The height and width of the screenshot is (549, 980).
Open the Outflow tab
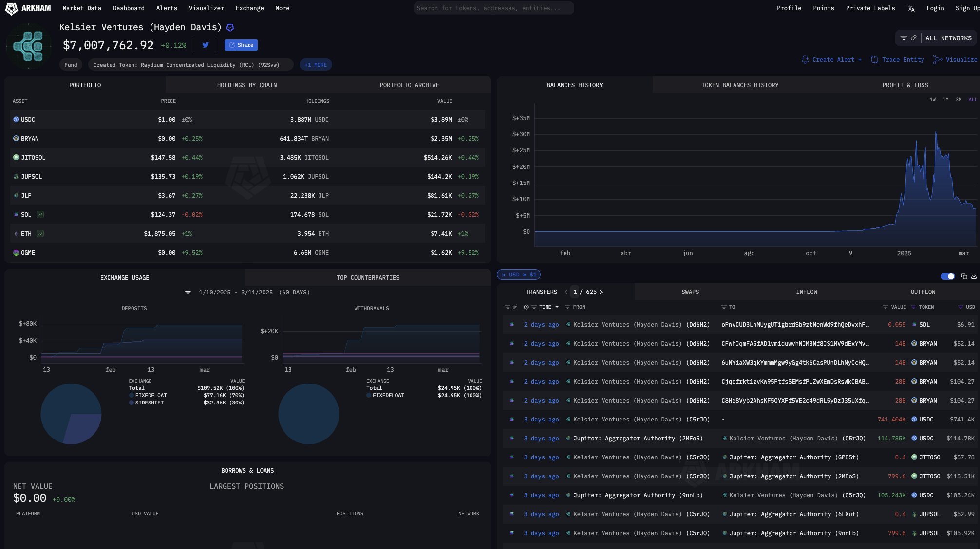pos(923,292)
